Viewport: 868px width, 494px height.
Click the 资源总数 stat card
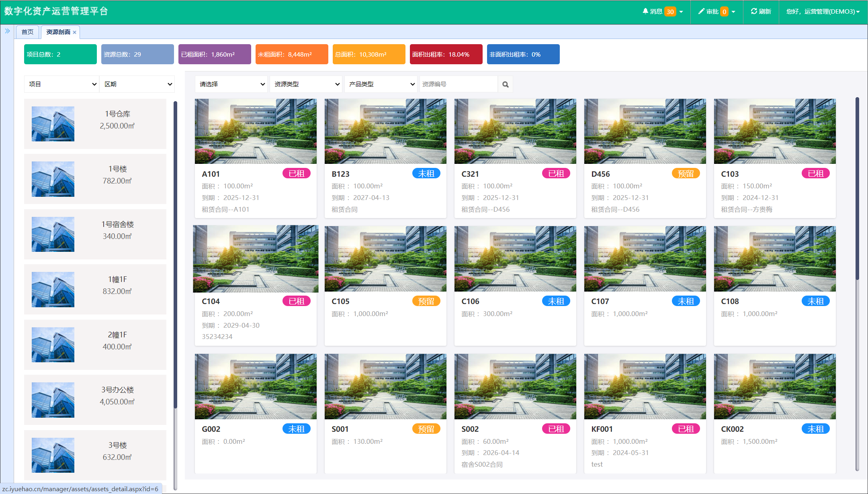[x=137, y=54]
